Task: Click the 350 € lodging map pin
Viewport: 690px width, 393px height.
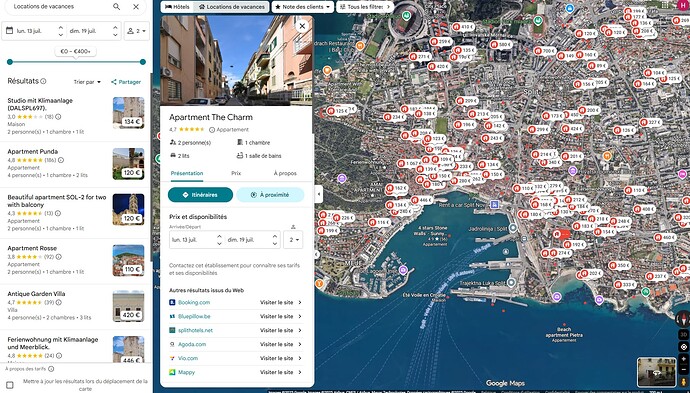Action: tap(619, 266)
